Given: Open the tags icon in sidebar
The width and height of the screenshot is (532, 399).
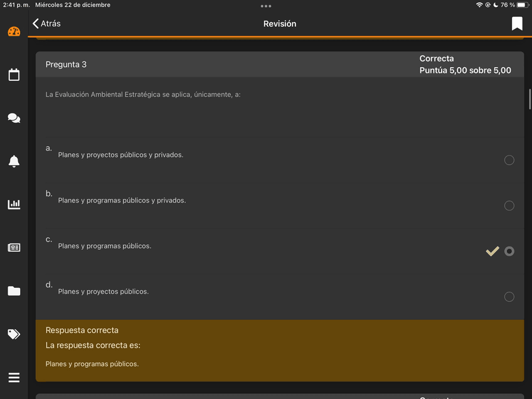Looking at the screenshot, I should 14,334.
